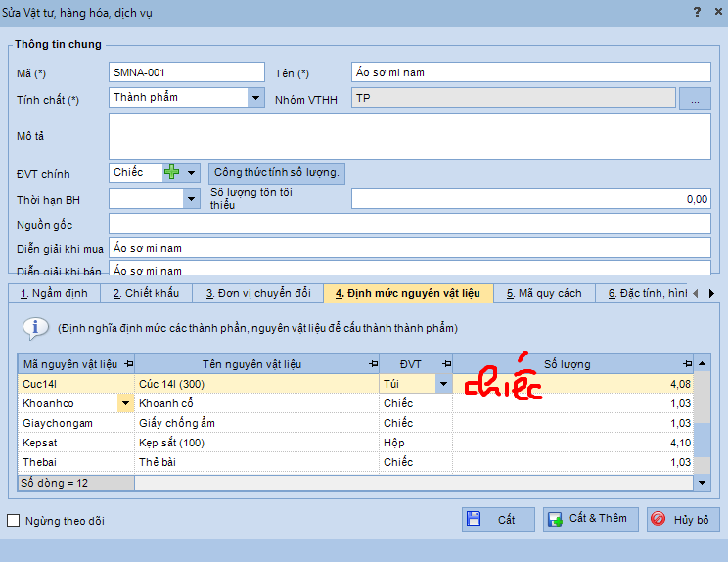
Task: Click the tab strip scroll-left arrow
Action: pyautogui.click(x=695, y=293)
